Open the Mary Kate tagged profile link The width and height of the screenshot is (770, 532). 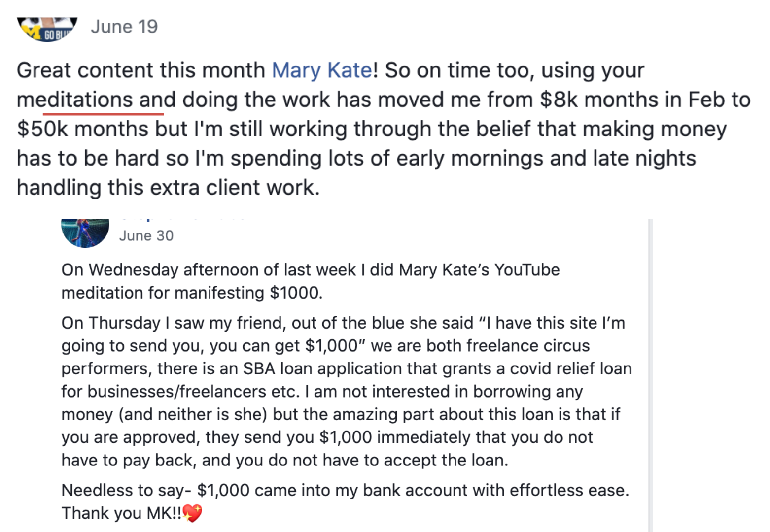[322, 70]
